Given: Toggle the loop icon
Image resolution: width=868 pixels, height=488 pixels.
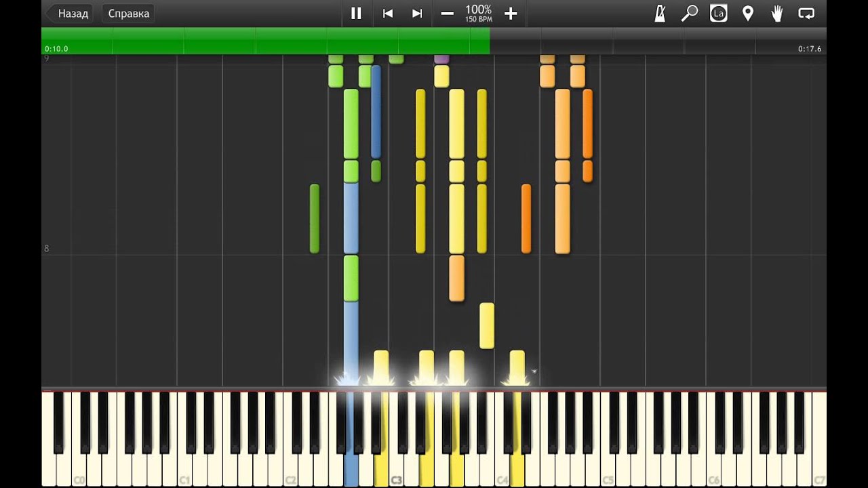Looking at the screenshot, I should [x=806, y=13].
